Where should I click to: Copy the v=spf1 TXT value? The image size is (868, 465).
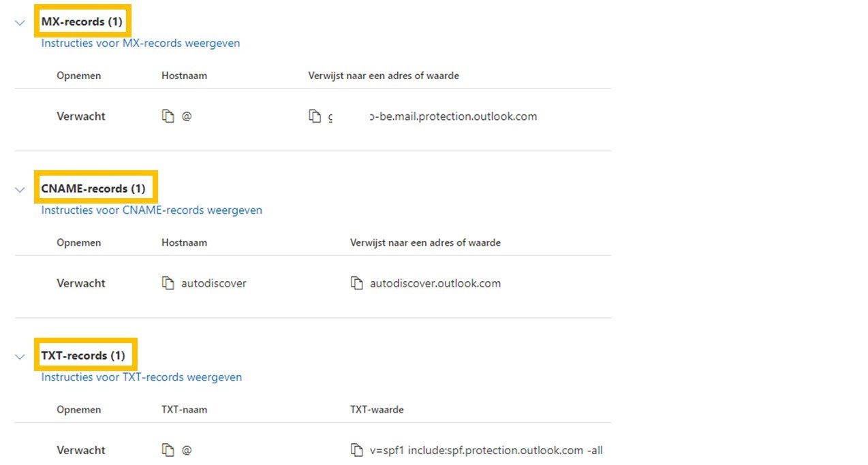click(x=356, y=450)
